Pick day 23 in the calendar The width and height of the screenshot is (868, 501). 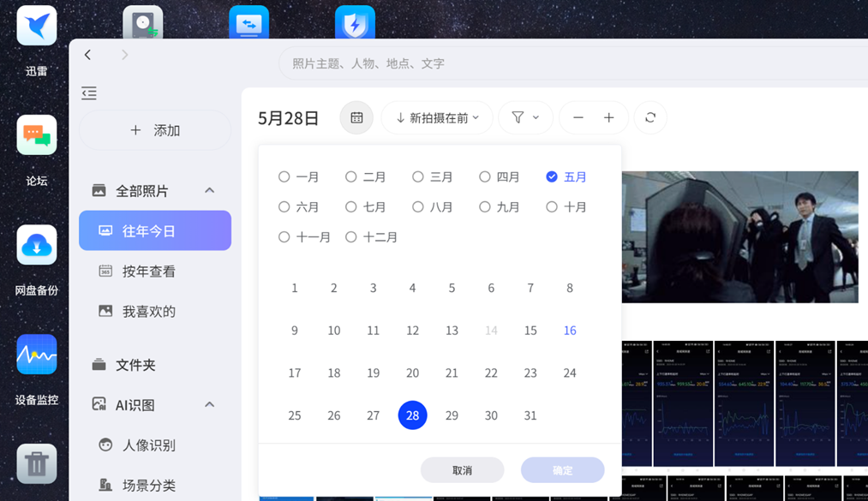530,373
